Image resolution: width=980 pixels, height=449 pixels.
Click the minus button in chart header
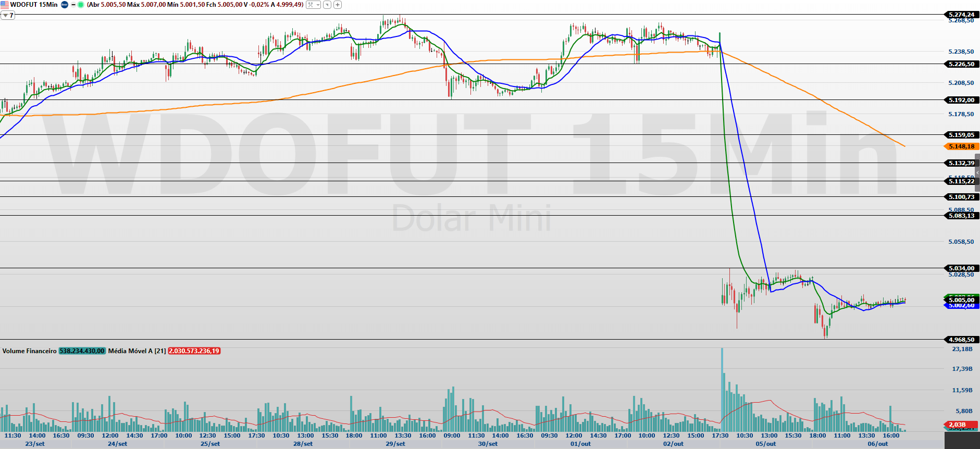tap(73, 5)
